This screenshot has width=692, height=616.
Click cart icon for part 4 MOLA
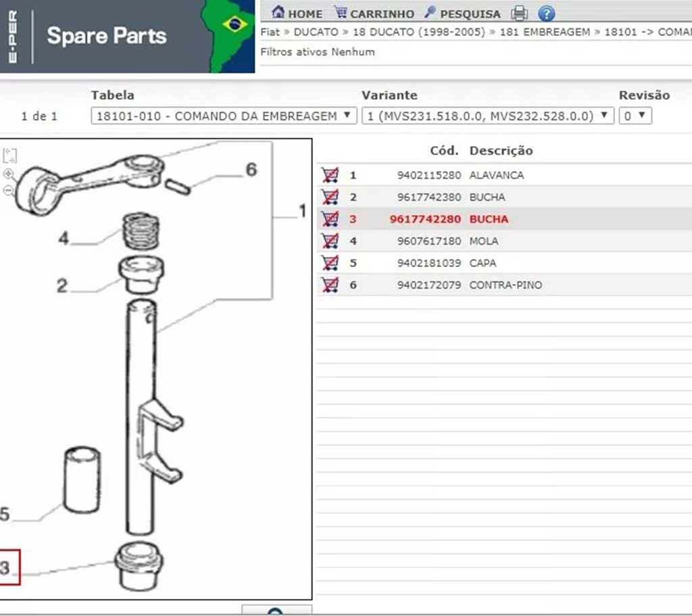point(330,241)
